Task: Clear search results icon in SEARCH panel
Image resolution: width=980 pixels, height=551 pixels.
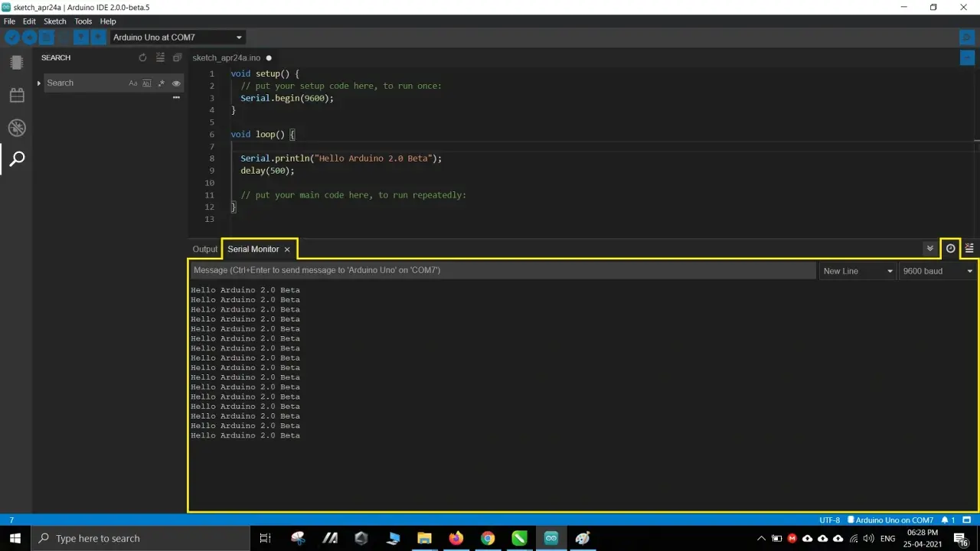Action: (x=160, y=57)
